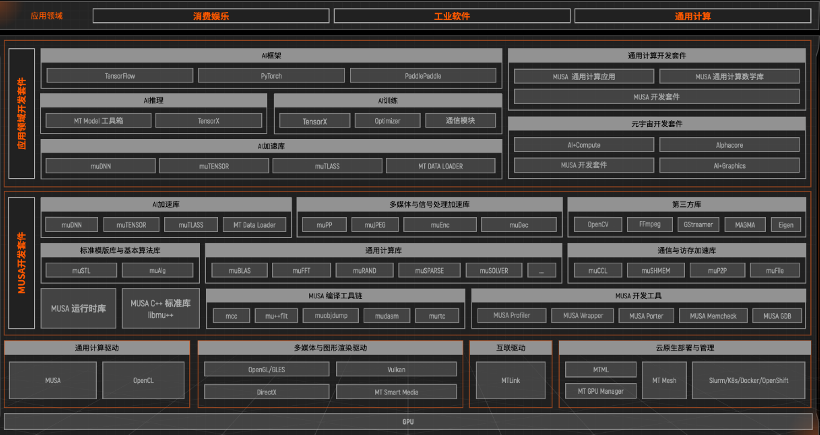The width and height of the screenshot is (820, 435).
Task: Select GStreamer in 第三方库
Action: 698,225
